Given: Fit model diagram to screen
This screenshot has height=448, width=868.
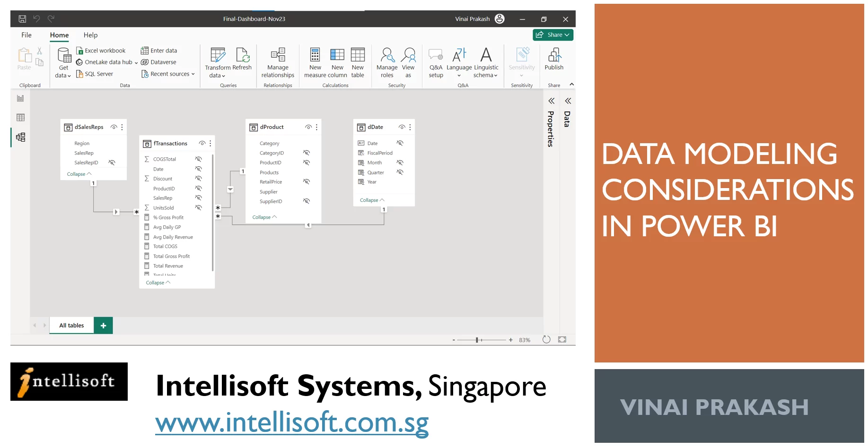Looking at the screenshot, I should [x=562, y=339].
